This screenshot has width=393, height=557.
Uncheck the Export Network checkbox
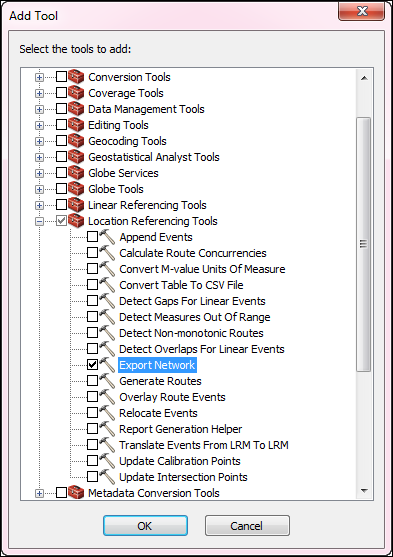(x=92, y=364)
